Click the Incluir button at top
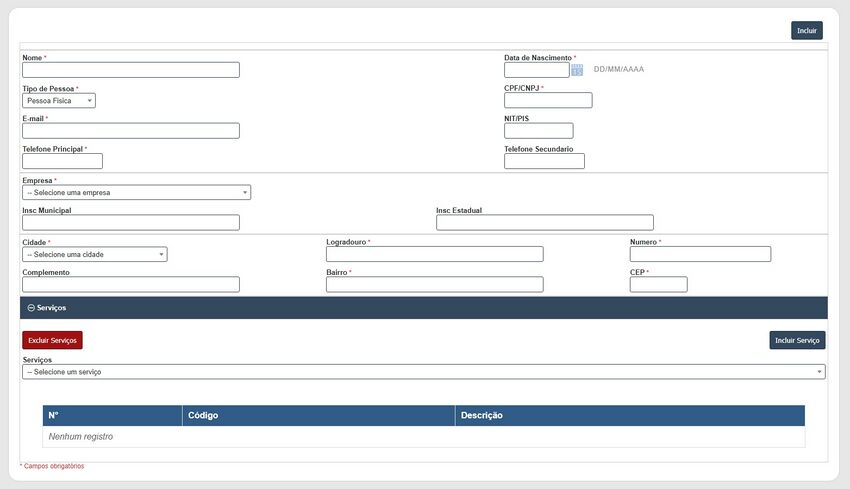Image resolution: width=850 pixels, height=489 pixels. [807, 31]
